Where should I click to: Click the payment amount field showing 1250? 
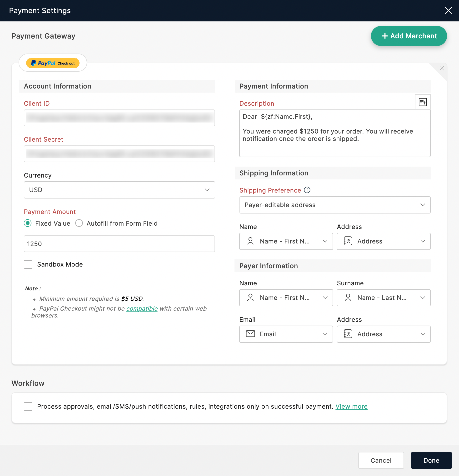[x=119, y=243]
